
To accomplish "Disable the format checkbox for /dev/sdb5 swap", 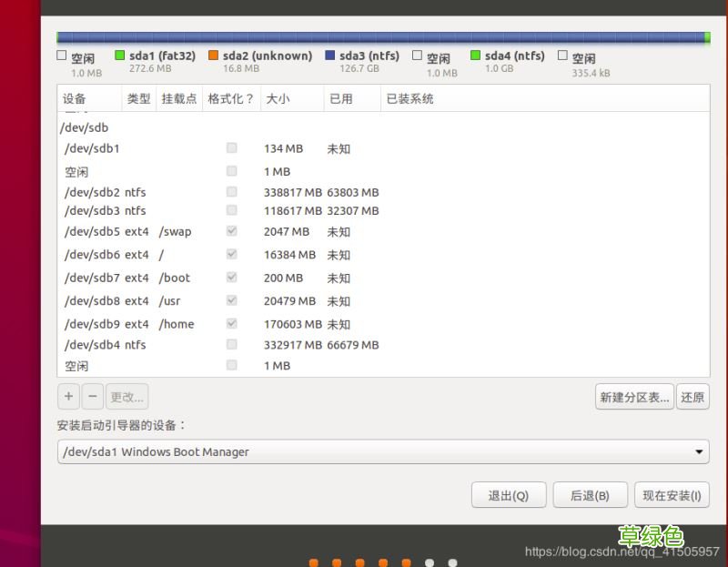I will [231, 231].
